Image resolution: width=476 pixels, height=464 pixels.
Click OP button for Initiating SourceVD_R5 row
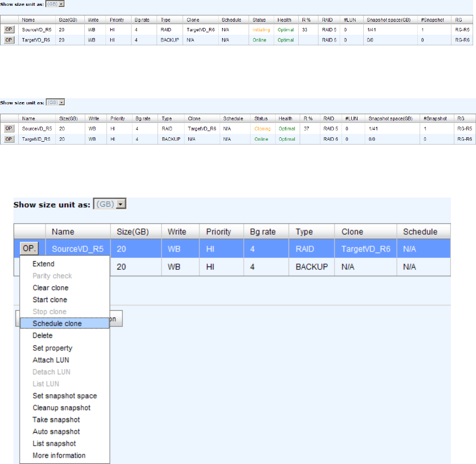(9, 29)
